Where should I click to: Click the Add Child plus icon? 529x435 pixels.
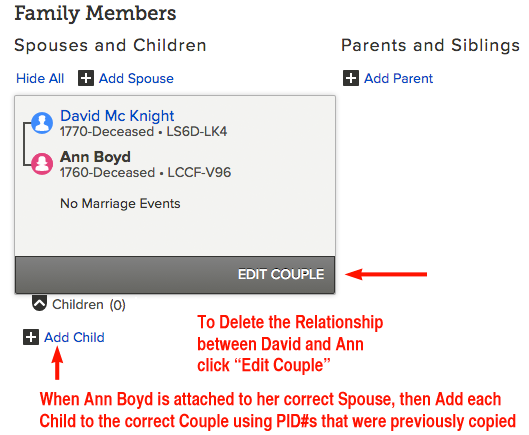pyautogui.click(x=31, y=337)
